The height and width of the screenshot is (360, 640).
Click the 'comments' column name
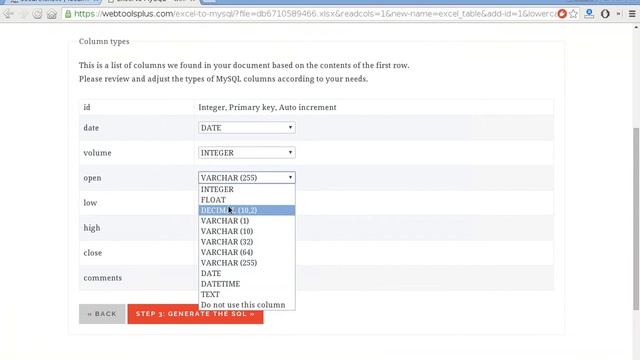click(102, 278)
